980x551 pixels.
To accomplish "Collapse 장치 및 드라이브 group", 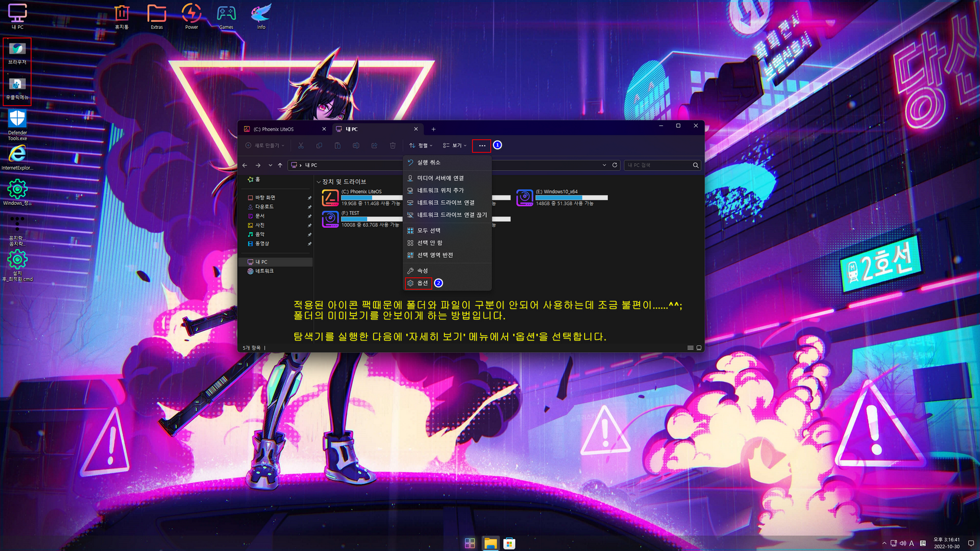I will 319,182.
